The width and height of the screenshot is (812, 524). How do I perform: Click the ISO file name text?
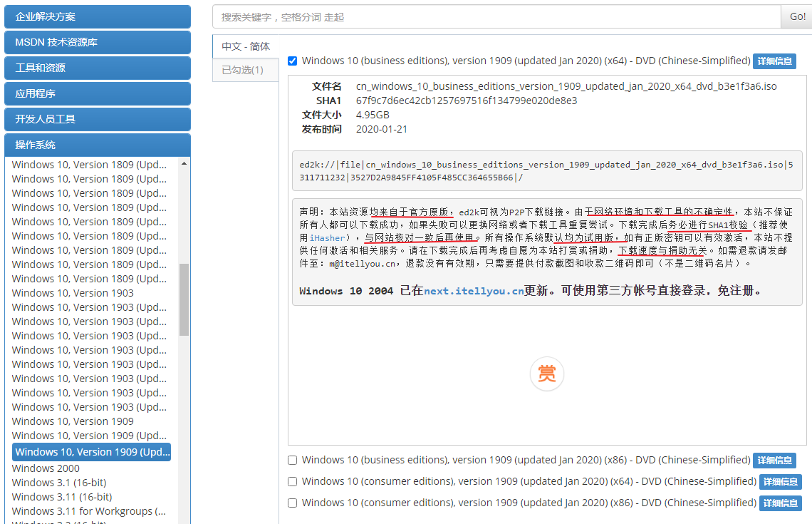click(566, 86)
